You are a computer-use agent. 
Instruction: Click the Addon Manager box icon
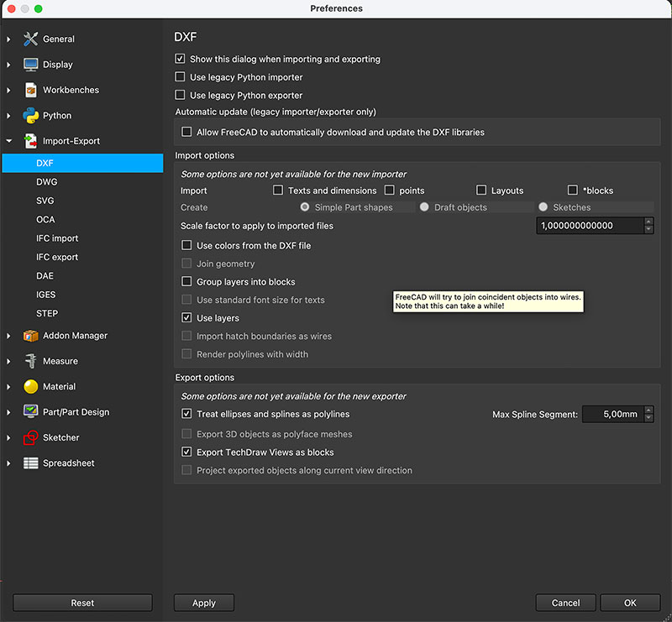tap(30, 336)
